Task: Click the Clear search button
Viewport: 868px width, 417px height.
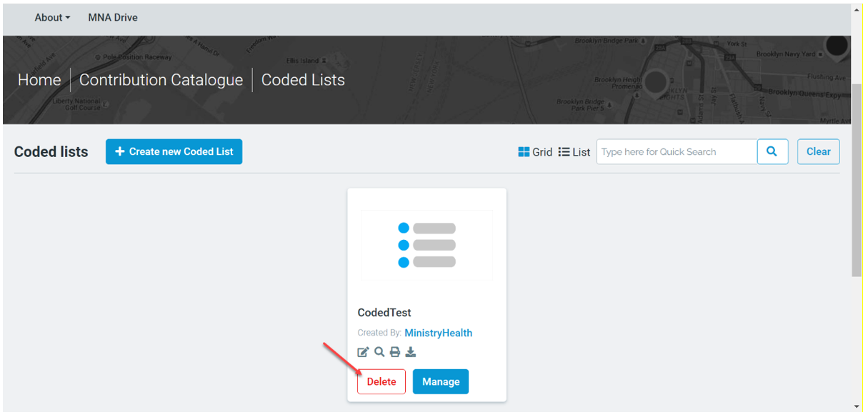Action: click(x=818, y=151)
